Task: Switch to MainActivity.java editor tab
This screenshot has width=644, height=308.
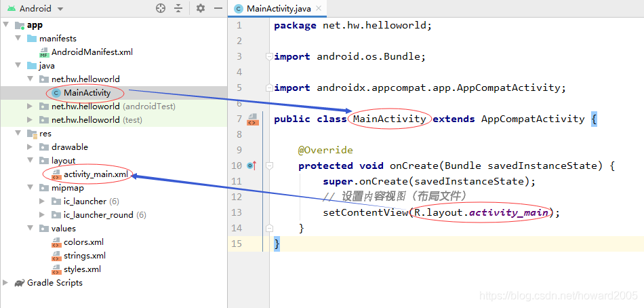Action: pyautogui.click(x=279, y=9)
